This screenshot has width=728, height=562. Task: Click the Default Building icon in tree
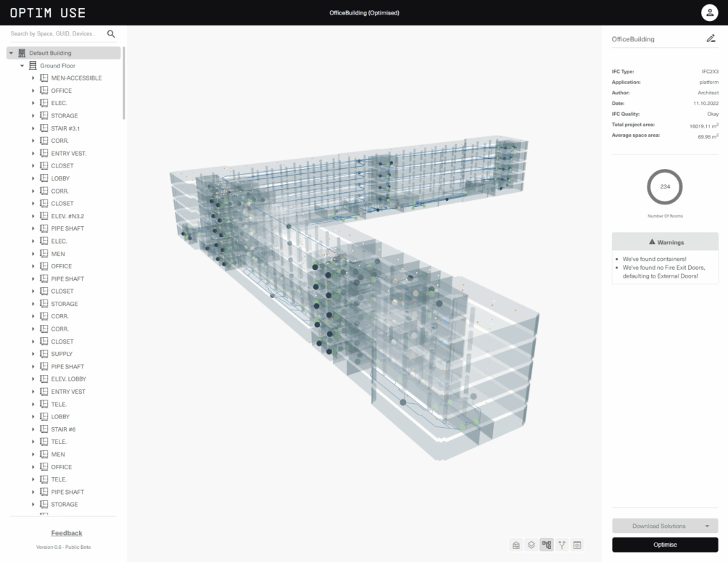pos(22,53)
